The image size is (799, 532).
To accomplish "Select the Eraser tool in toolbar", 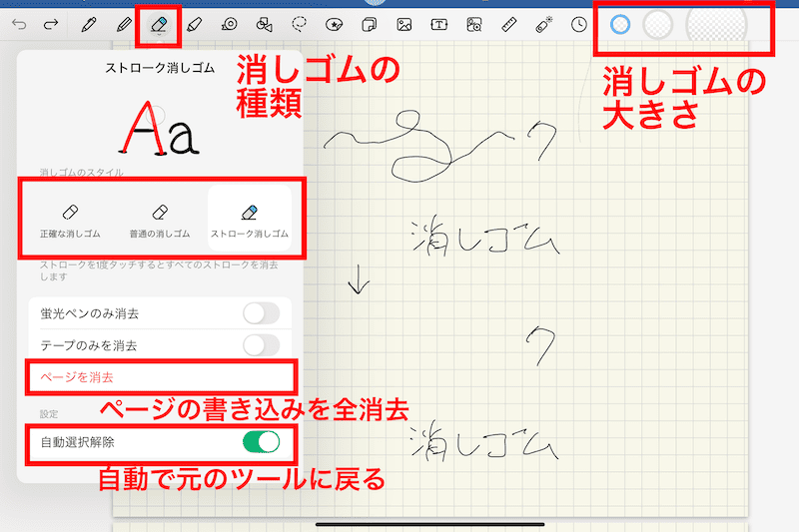I will pos(158,23).
